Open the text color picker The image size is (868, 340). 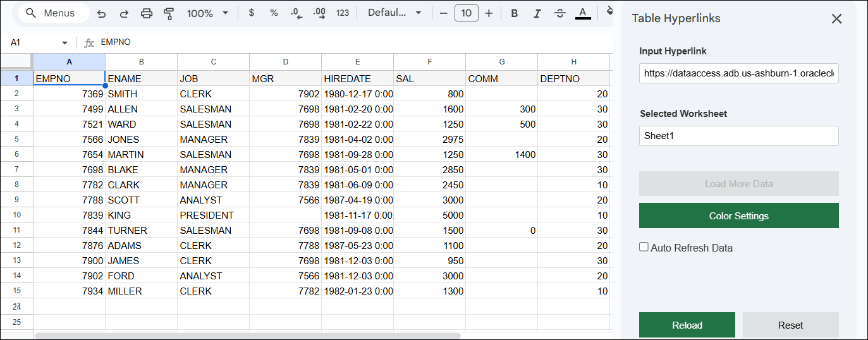583,13
